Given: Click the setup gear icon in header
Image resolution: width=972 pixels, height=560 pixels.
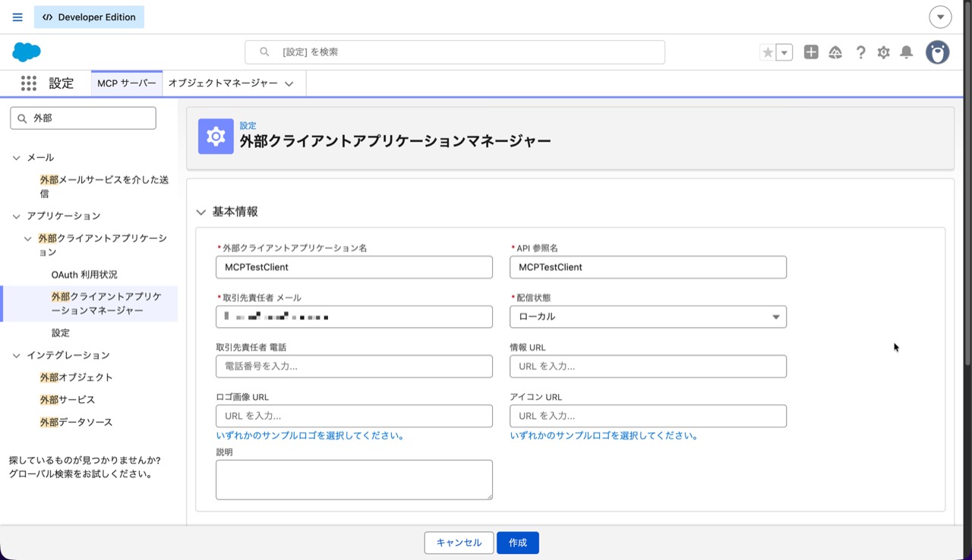Looking at the screenshot, I should click(883, 52).
